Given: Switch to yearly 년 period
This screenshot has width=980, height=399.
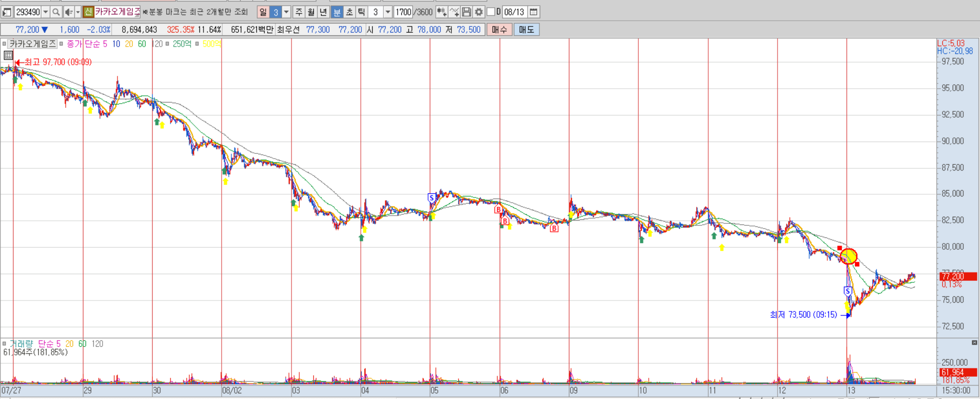Looking at the screenshot, I should (x=324, y=12).
